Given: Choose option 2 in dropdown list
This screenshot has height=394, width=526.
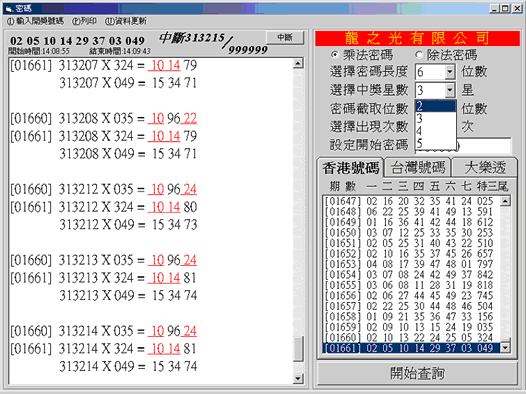Looking at the screenshot, I should click(x=435, y=106).
